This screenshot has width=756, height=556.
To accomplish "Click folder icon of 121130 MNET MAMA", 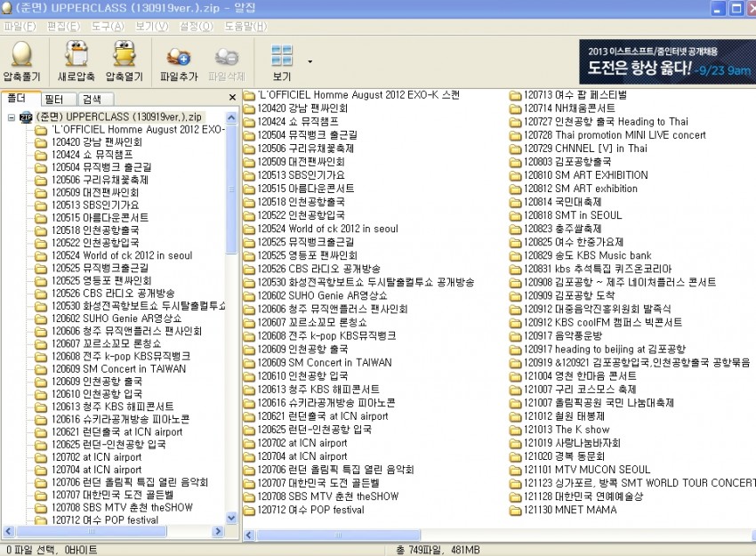I will pyautogui.click(x=515, y=511).
